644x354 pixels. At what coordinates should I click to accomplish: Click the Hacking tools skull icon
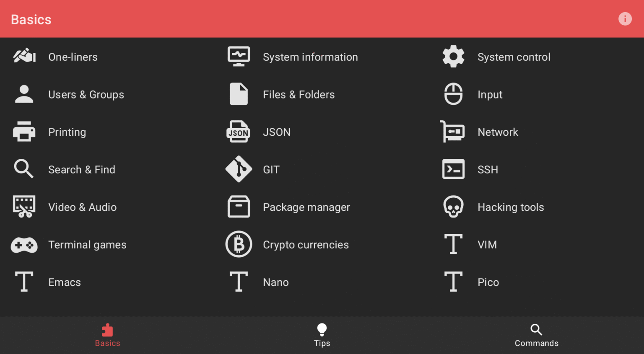click(453, 207)
